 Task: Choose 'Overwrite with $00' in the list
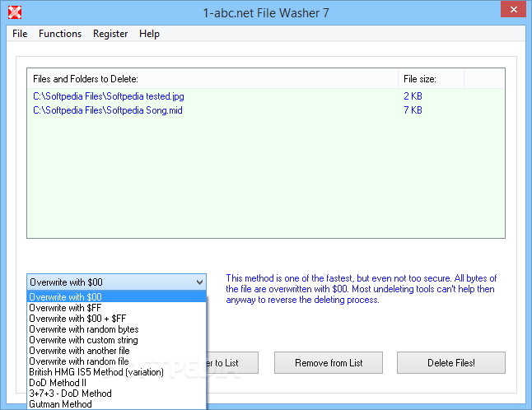click(116, 296)
